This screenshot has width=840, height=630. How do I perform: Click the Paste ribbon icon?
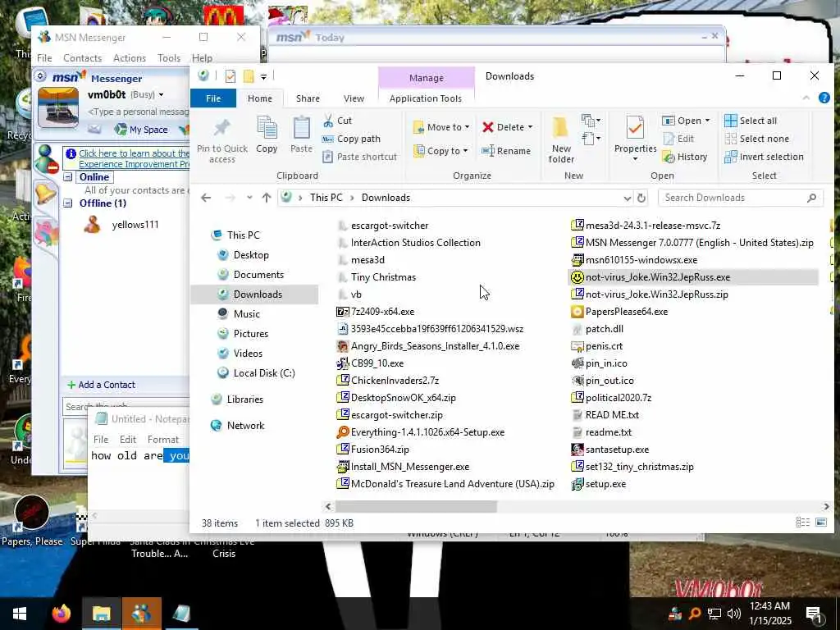pyautogui.click(x=301, y=129)
